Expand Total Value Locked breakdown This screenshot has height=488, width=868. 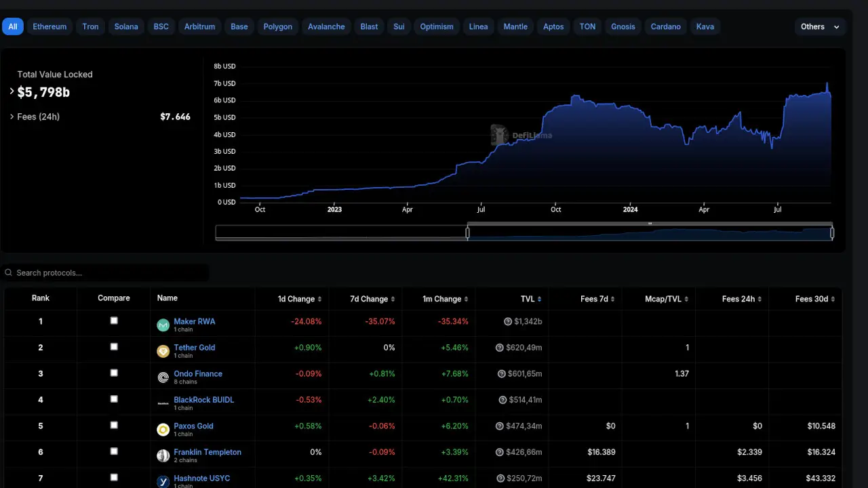[12, 91]
